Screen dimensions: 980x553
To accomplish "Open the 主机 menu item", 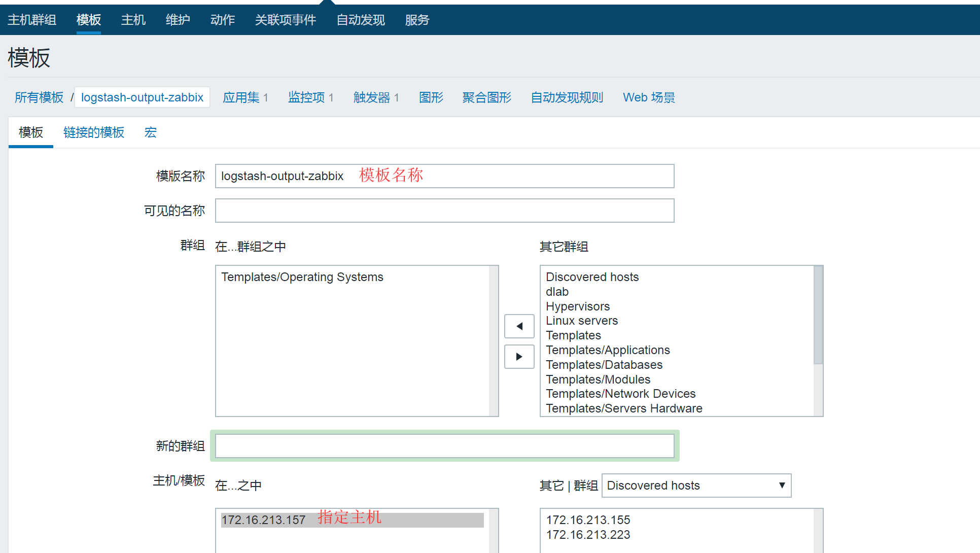I will click(x=133, y=20).
